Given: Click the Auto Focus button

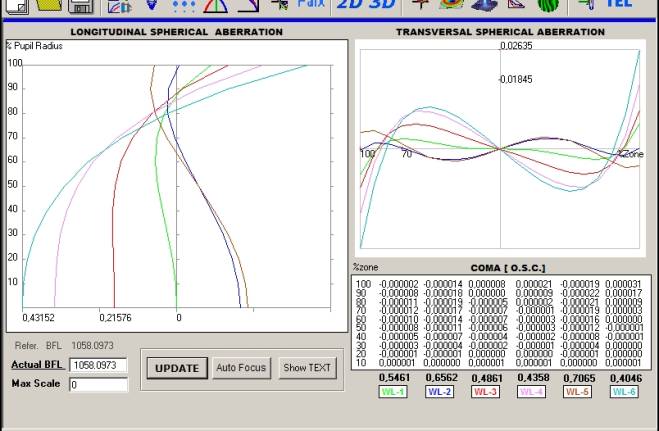Looking at the screenshot, I should click(241, 368).
